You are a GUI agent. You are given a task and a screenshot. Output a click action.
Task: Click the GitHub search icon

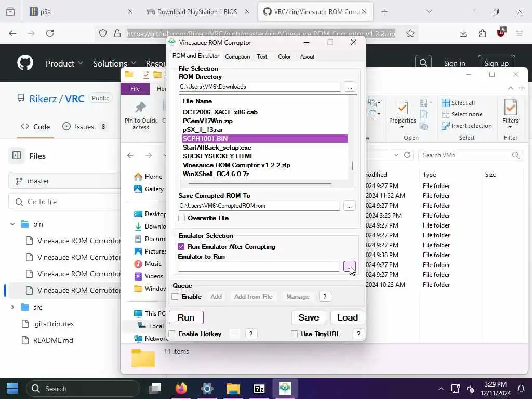423,63
